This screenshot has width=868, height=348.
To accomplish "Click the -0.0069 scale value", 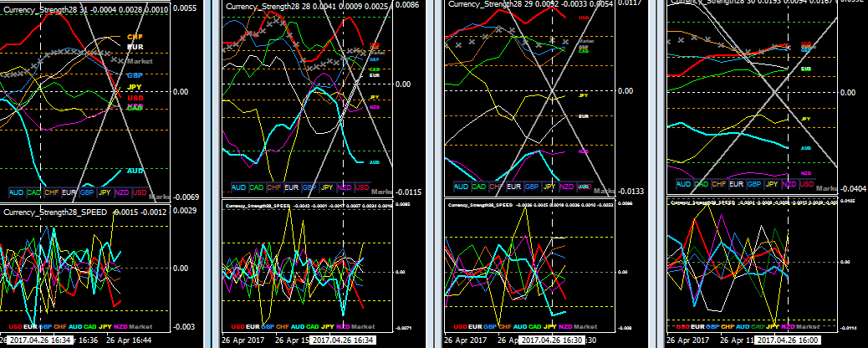I will click(186, 197).
